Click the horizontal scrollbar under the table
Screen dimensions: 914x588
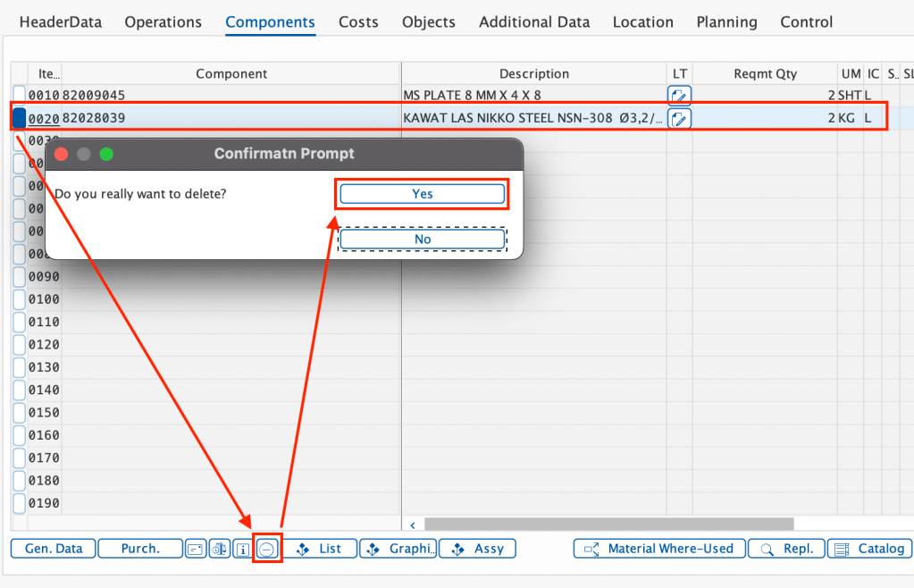tap(608, 525)
